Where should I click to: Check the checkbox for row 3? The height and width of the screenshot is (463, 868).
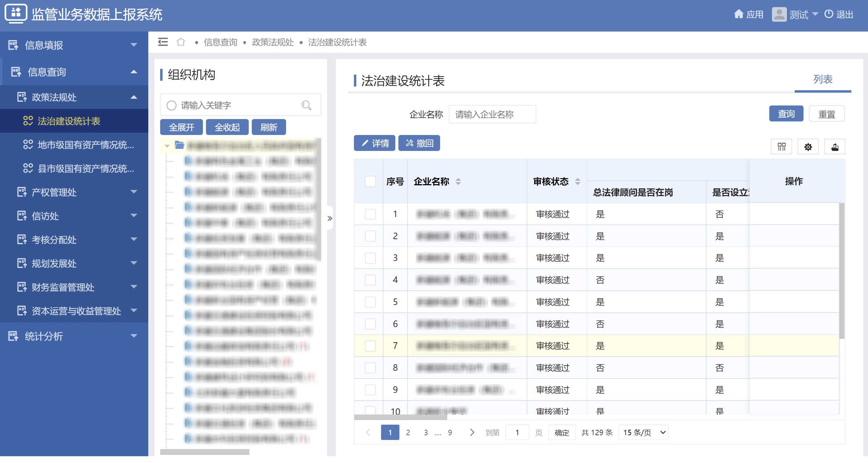click(370, 258)
